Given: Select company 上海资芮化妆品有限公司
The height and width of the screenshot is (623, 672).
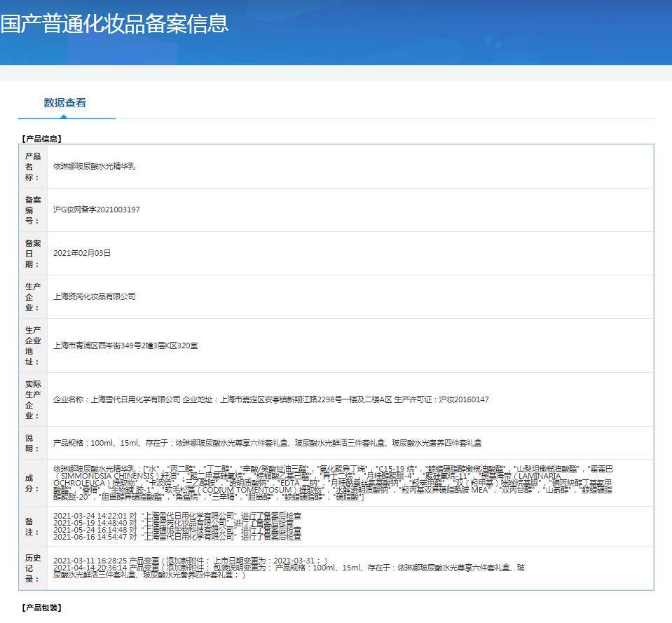Looking at the screenshot, I should [95, 296].
